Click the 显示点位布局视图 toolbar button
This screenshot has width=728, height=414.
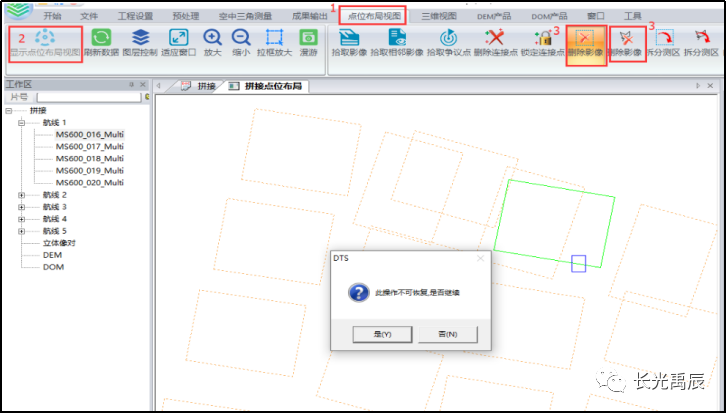tap(45, 40)
